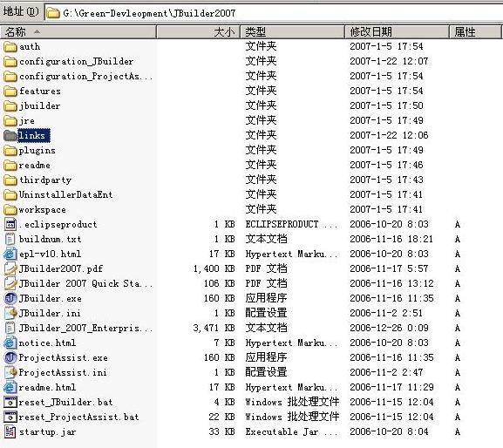Select the workspace folder icon
This screenshot has width=503, height=448.
[10, 210]
